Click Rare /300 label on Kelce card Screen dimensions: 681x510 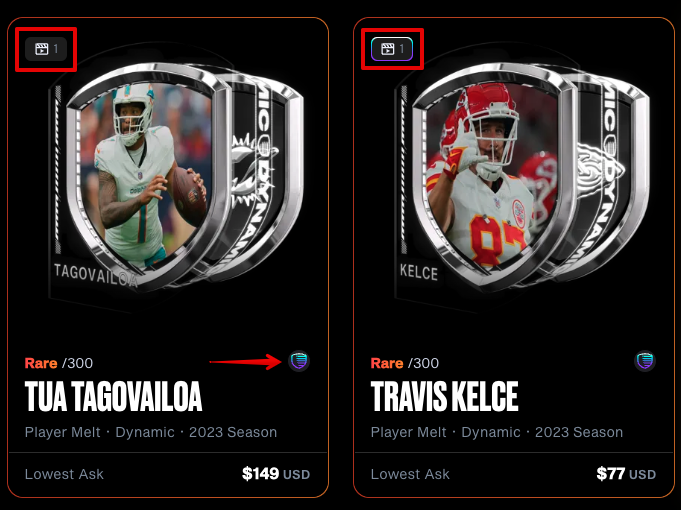(405, 363)
